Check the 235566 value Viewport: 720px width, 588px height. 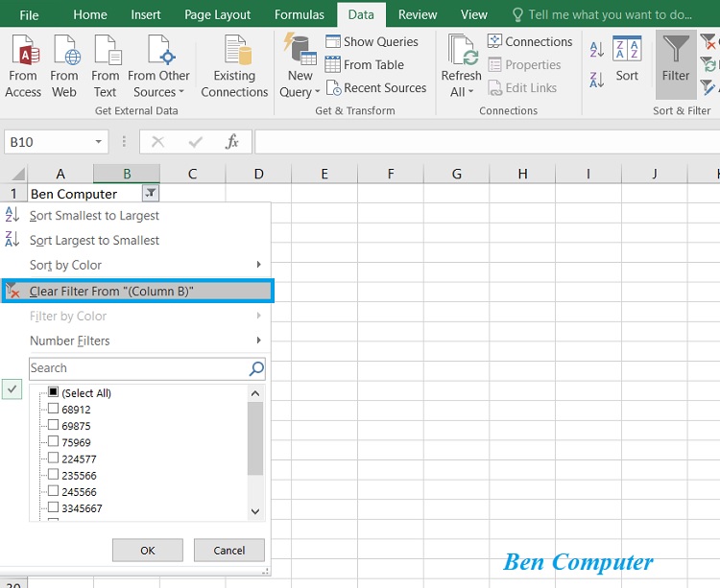pyautogui.click(x=53, y=474)
